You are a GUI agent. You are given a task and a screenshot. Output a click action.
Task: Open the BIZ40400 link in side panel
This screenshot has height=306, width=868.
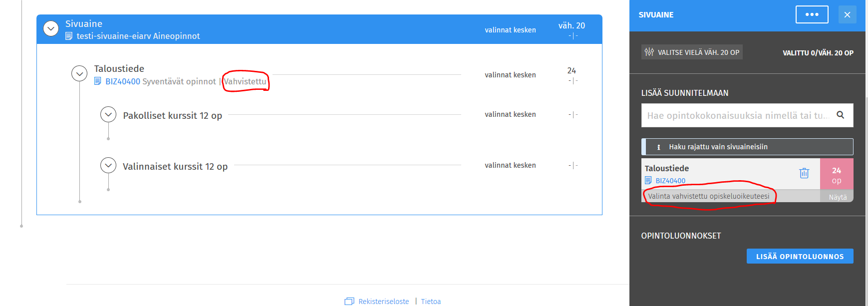pyautogui.click(x=670, y=181)
